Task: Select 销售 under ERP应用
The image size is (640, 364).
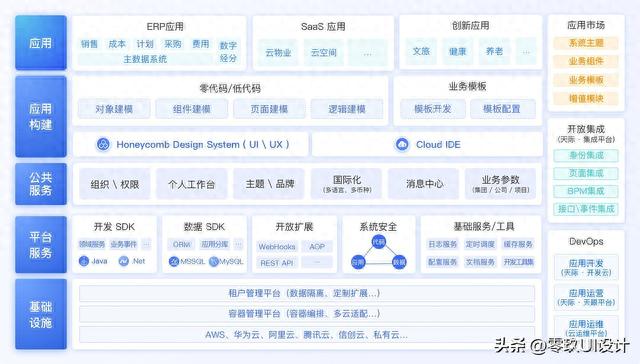Action: (x=89, y=44)
